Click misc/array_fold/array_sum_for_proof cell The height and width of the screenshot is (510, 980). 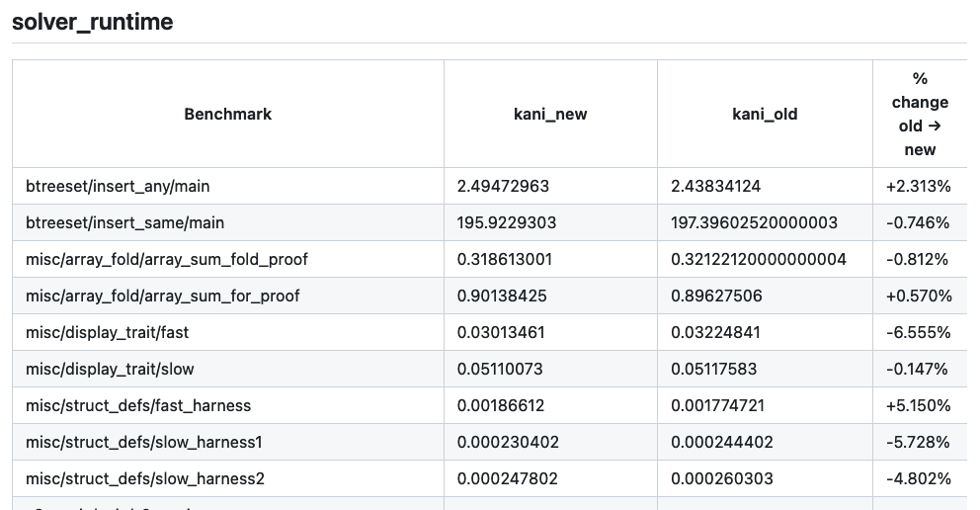point(162,296)
